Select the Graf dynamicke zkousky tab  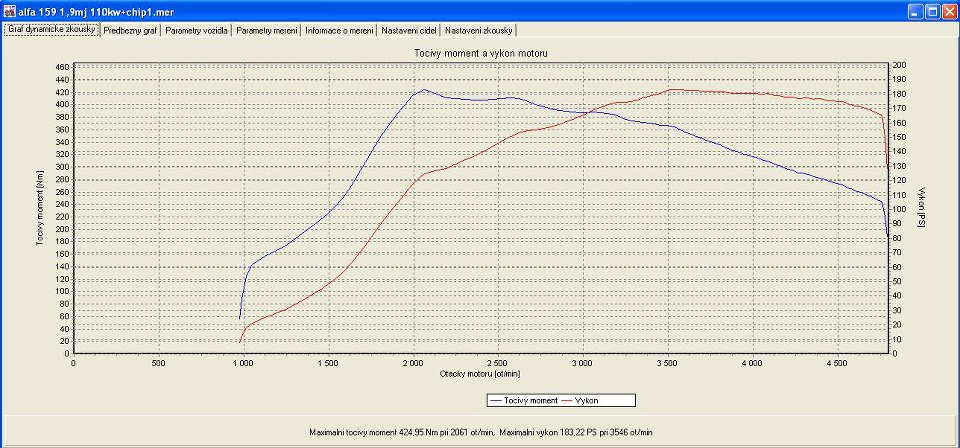tap(51, 30)
